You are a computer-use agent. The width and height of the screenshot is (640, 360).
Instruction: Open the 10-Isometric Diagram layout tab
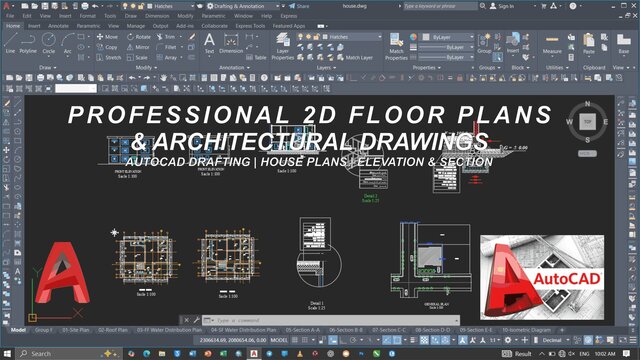[x=526, y=330]
